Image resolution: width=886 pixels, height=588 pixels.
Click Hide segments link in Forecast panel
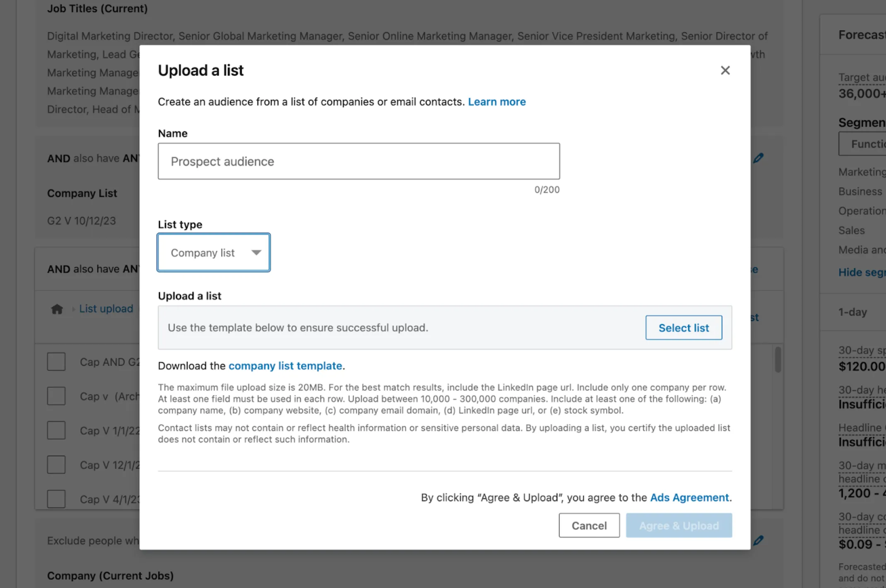[x=862, y=272]
